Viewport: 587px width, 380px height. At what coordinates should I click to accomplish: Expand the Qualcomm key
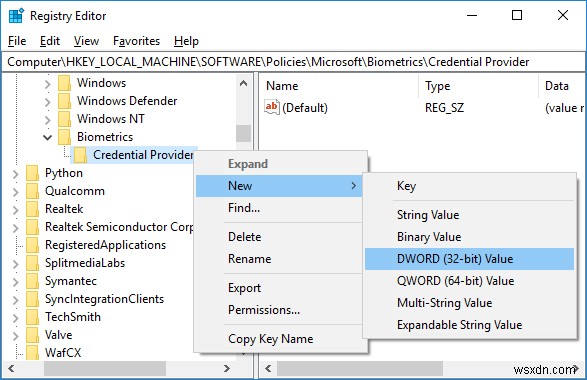click(15, 191)
